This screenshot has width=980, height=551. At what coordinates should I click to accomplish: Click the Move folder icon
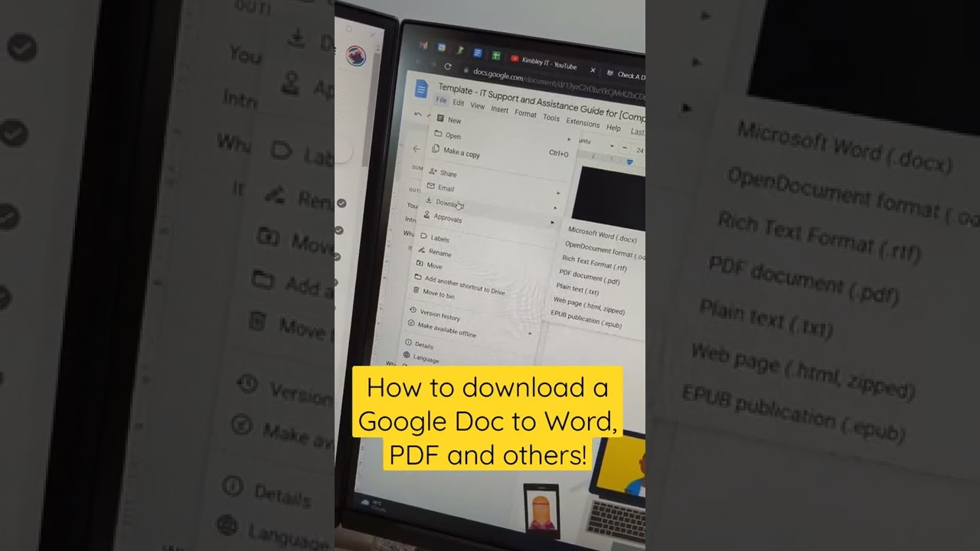pos(420,262)
